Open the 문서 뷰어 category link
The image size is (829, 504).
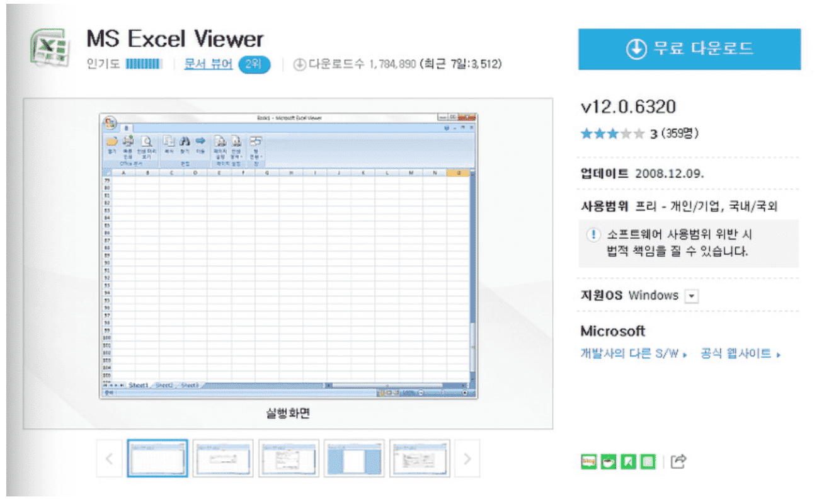[x=209, y=64]
